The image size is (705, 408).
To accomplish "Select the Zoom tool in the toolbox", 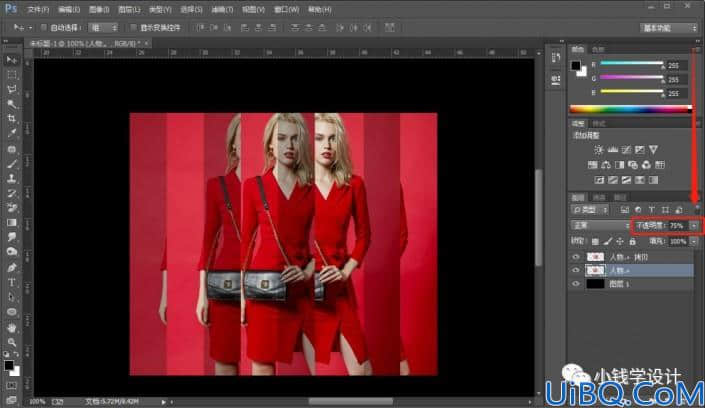I will (12, 342).
